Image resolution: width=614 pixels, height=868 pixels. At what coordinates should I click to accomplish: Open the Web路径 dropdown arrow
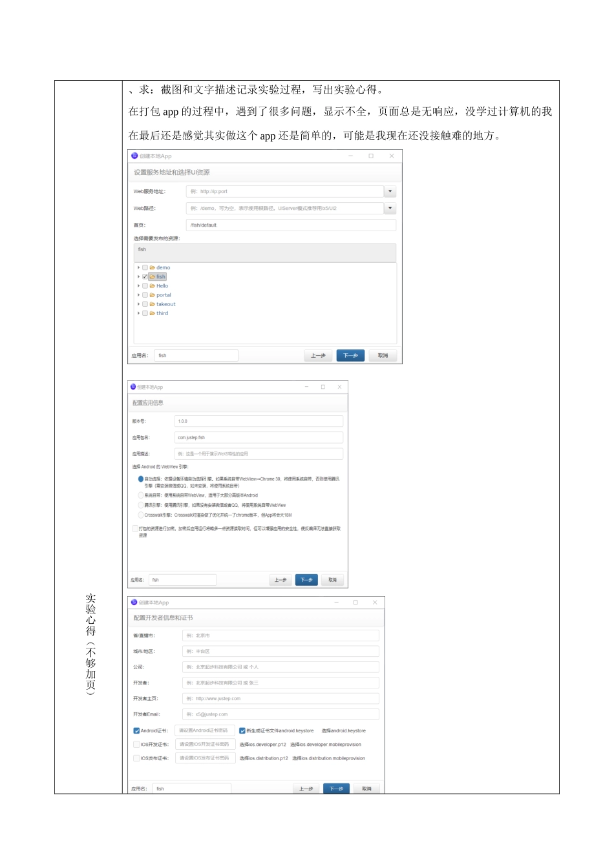(390, 208)
